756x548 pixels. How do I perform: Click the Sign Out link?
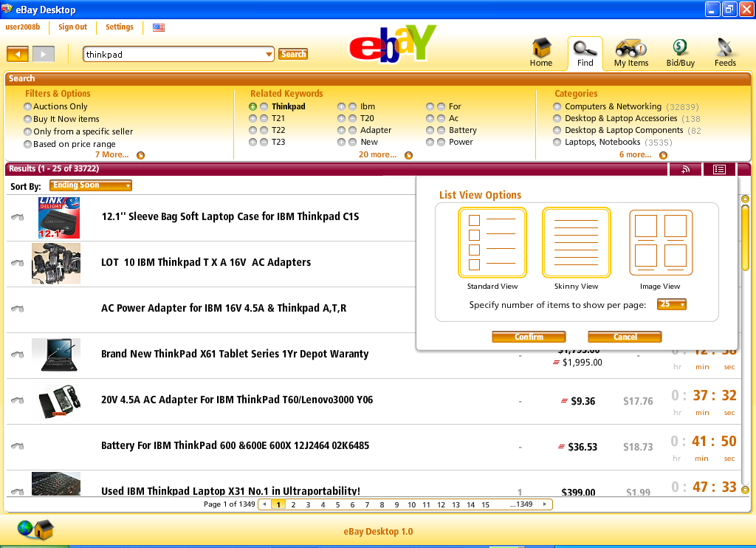click(73, 27)
